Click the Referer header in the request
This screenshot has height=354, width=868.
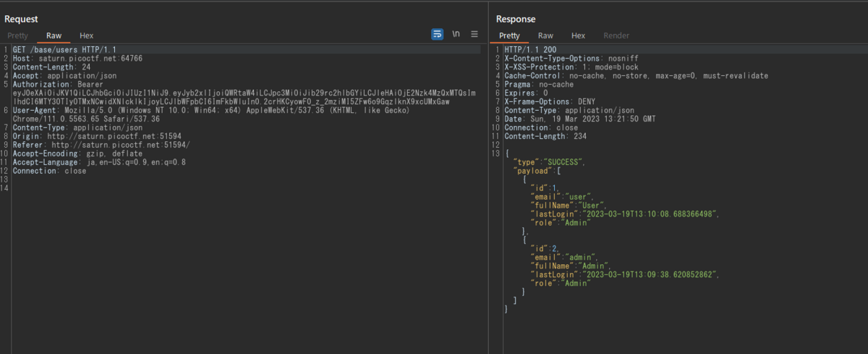[101, 145]
